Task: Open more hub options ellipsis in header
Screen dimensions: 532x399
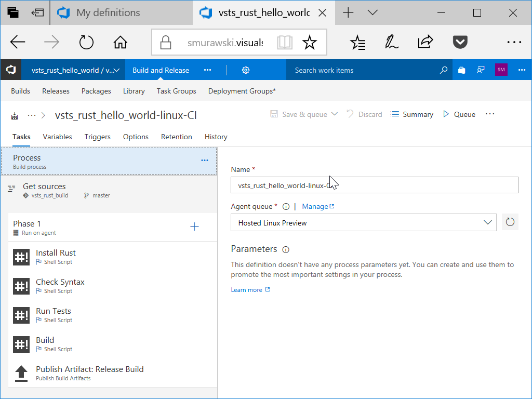Action: pyautogui.click(x=207, y=70)
